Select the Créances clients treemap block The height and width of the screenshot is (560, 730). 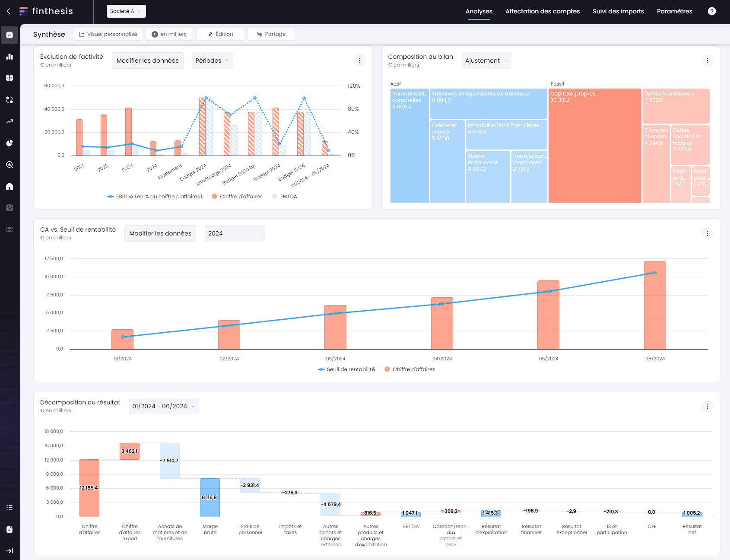(448, 161)
